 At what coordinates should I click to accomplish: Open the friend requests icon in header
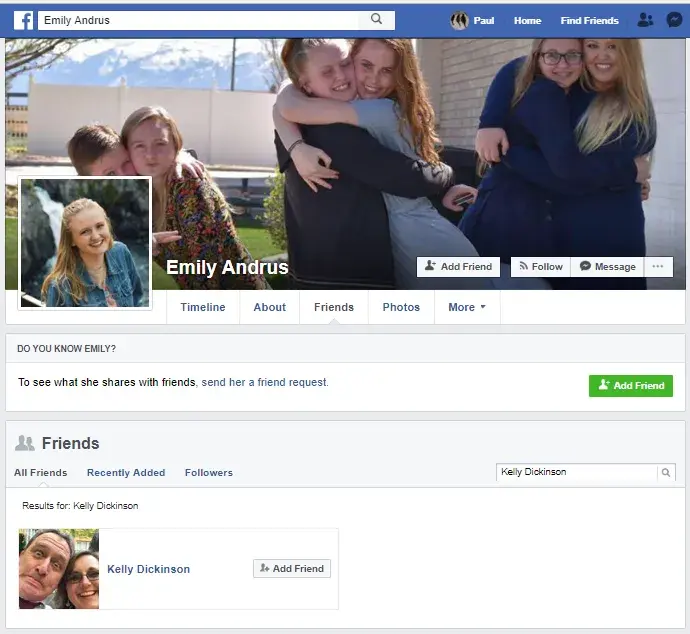point(645,20)
